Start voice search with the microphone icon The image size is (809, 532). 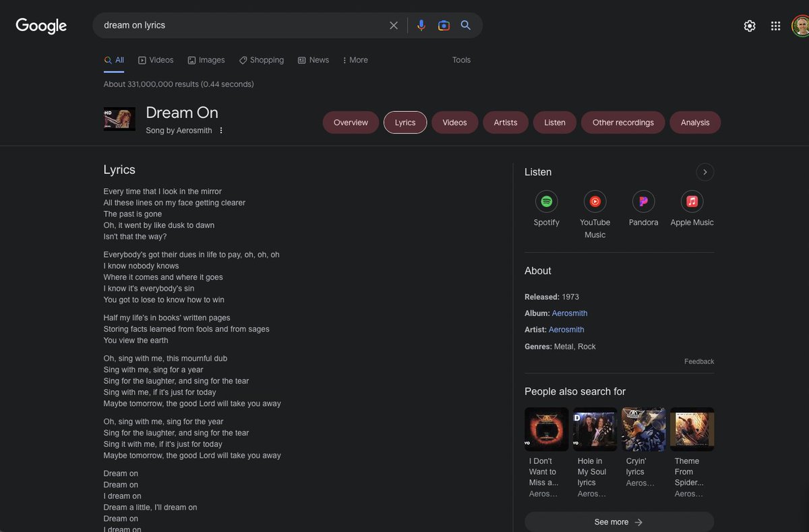(x=421, y=26)
